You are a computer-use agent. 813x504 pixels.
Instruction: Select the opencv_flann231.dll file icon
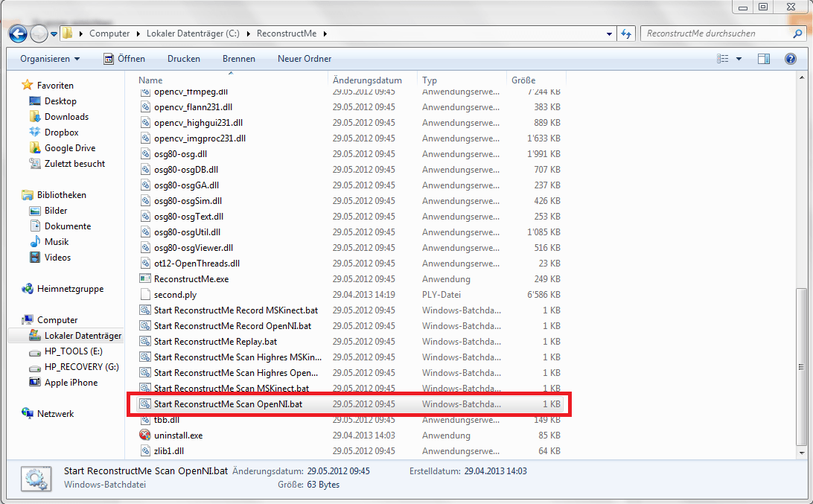(145, 106)
